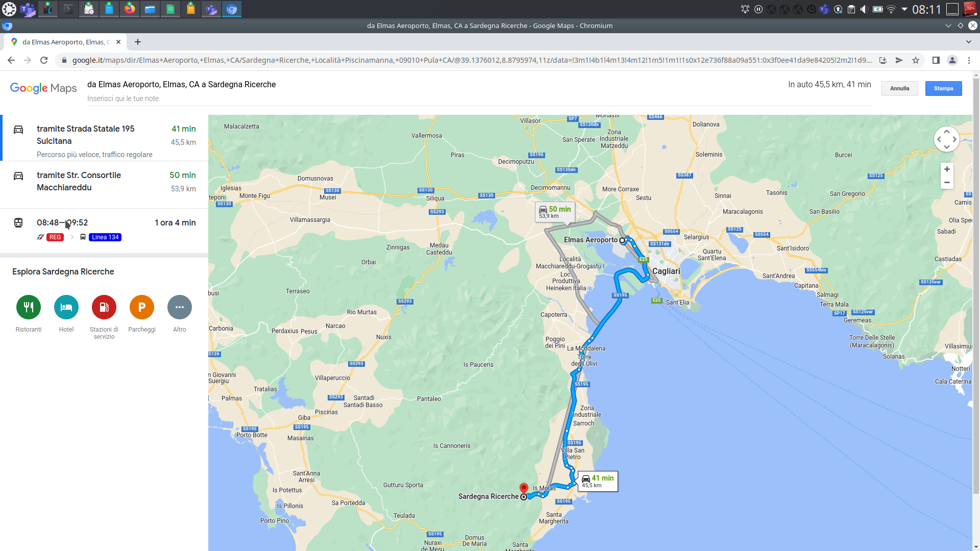This screenshot has height=551, width=980.
Task: Click the install app icon in address bar
Action: click(x=883, y=60)
